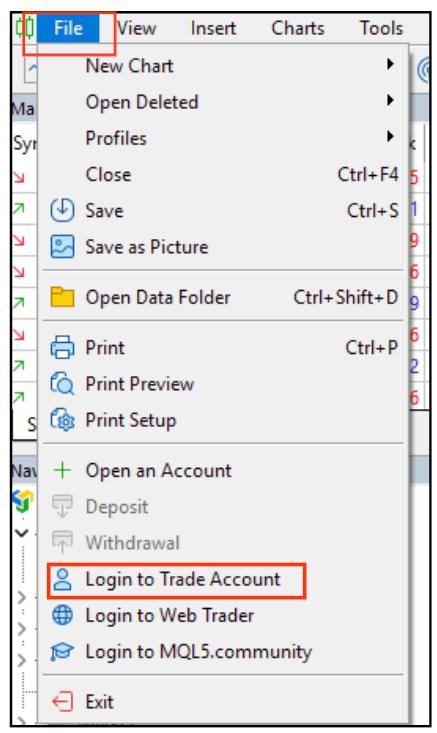Click the MQL5.community graduation cap icon

(62, 651)
